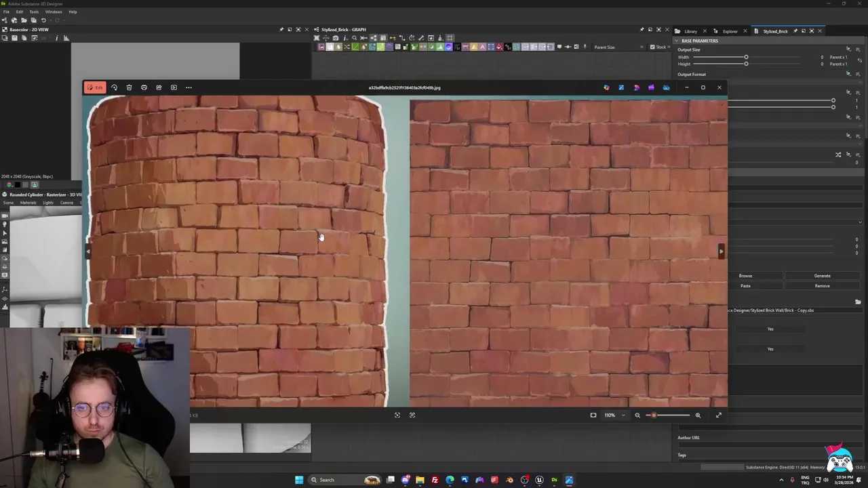Go to the next image with the right arrow
The image size is (868, 488).
pos(721,251)
